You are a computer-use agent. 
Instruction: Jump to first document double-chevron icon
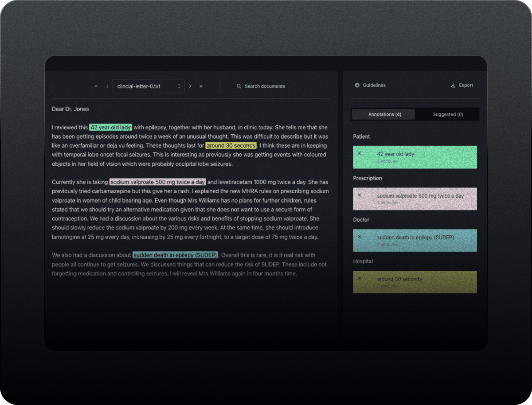coord(96,86)
